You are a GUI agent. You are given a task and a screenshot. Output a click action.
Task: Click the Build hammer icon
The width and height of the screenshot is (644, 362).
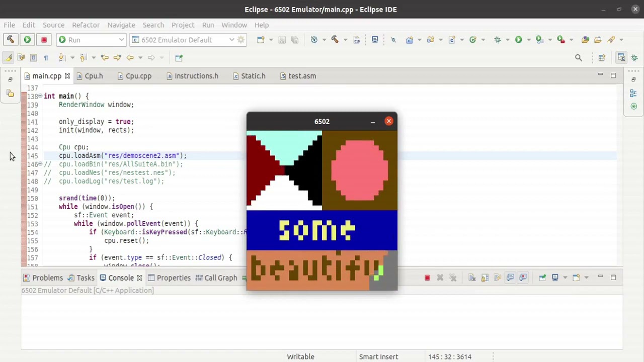point(10,40)
